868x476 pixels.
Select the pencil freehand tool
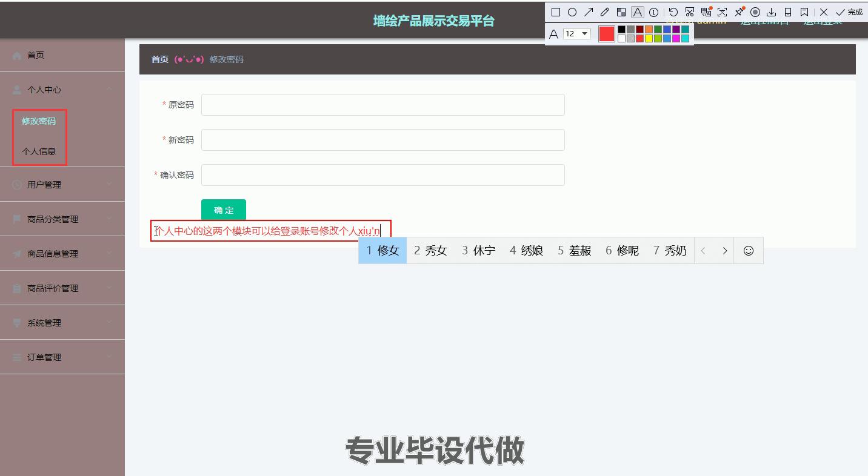[x=604, y=12]
